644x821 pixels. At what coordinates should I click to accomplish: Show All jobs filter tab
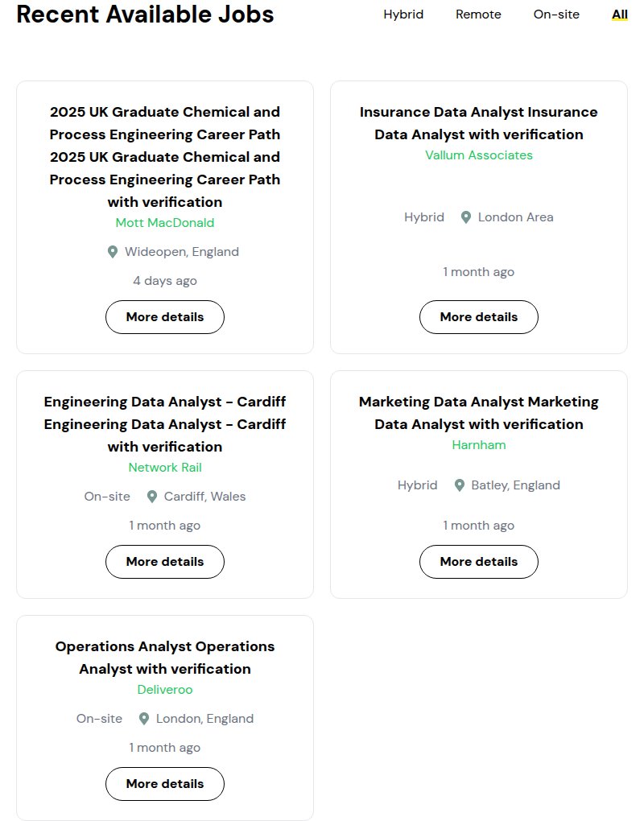(619, 14)
